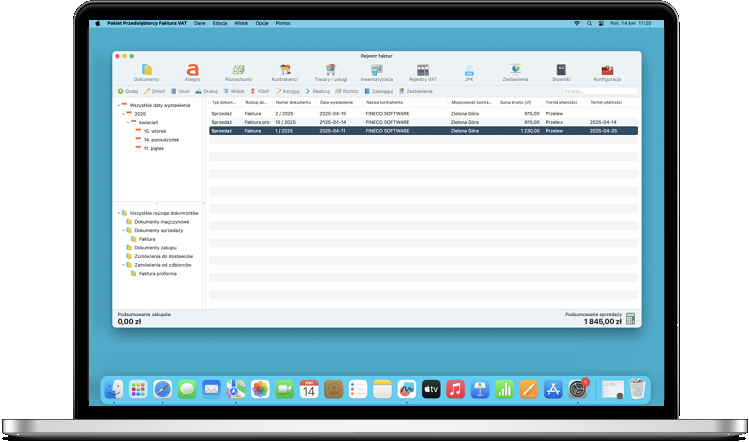Click Dodaj to add a document

(x=128, y=91)
